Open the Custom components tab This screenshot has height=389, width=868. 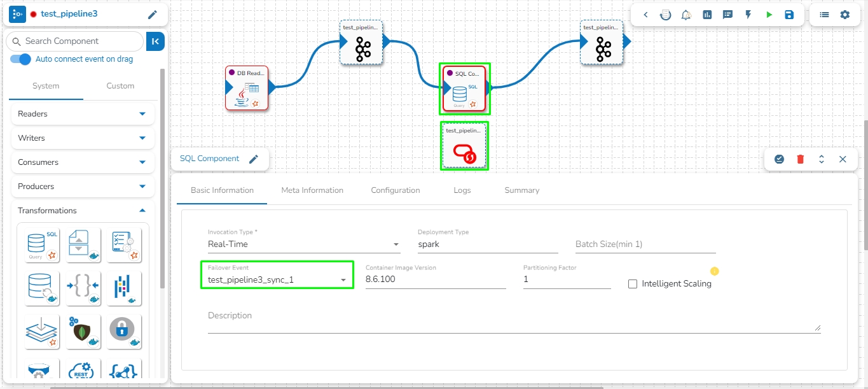120,86
